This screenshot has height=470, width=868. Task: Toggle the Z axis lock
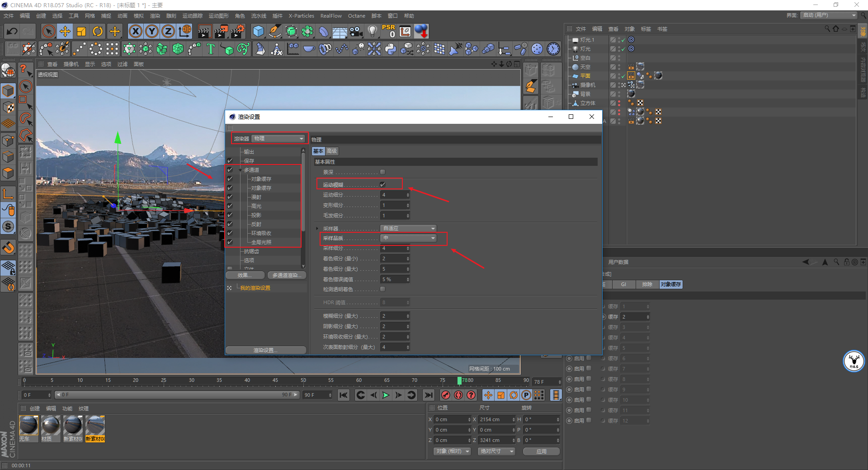pyautogui.click(x=168, y=31)
